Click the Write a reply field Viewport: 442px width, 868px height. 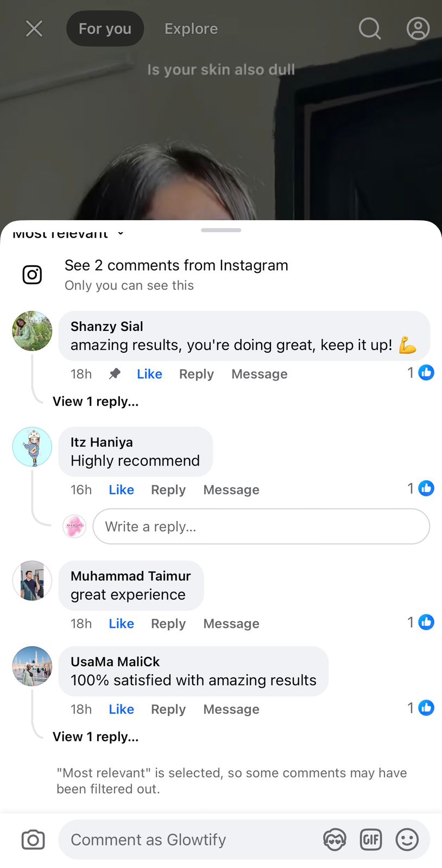(x=261, y=526)
